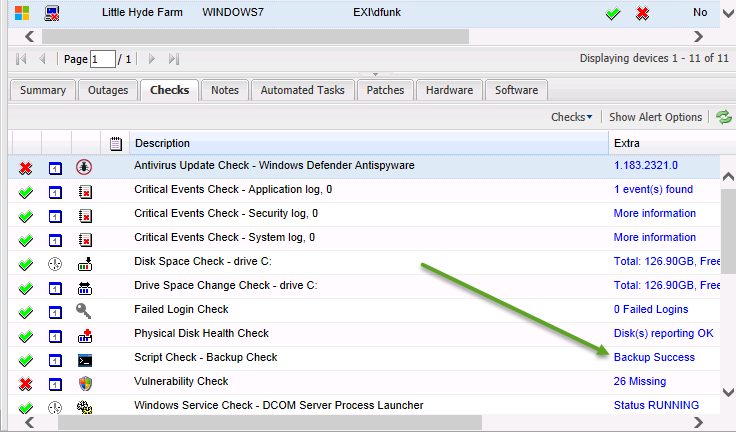Screen dimensions: 736x432
Task: Click the Antivirus Update Check bug icon
Action: pyautogui.click(x=85, y=166)
